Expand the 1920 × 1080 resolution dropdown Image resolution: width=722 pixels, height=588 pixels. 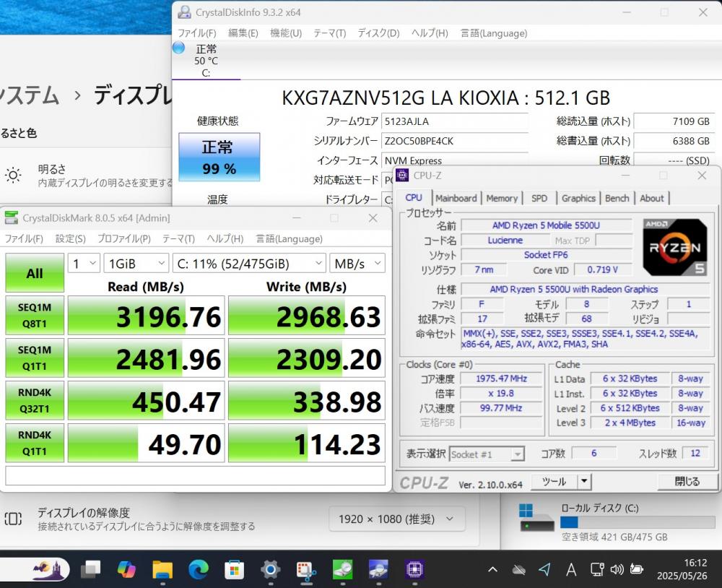pyautogui.click(x=396, y=519)
